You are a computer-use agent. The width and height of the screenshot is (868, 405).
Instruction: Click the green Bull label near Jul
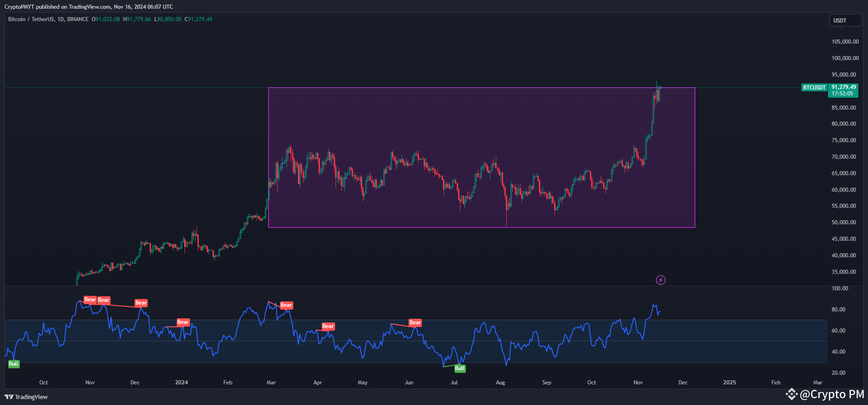point(460,368)
